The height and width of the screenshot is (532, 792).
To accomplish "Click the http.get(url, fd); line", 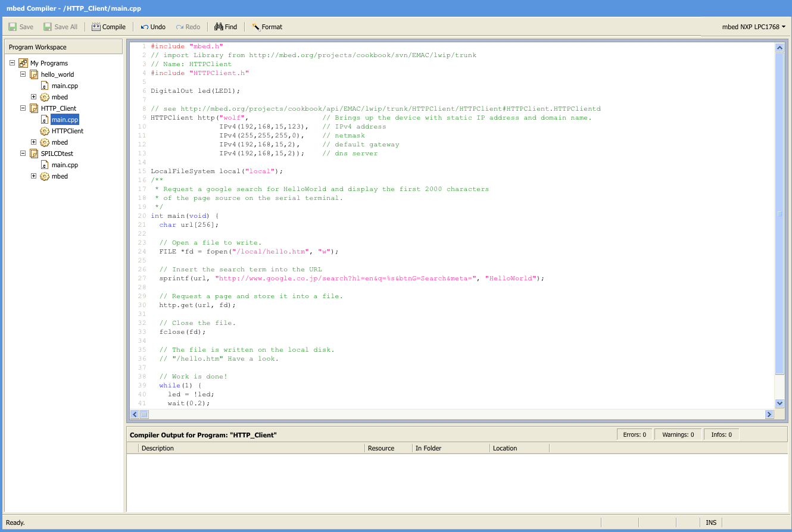I will [x=198, y=305].
